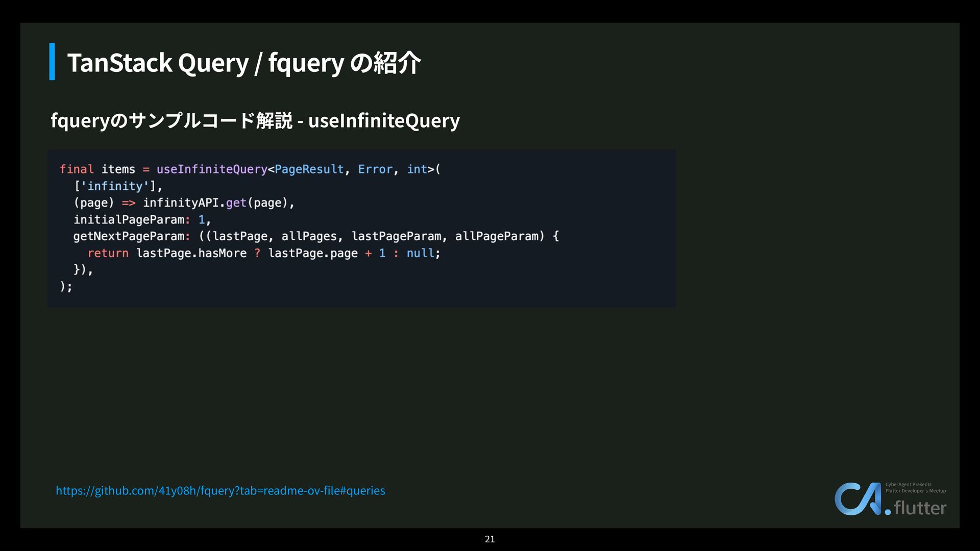Viewport: 980px width, 551px height.
Task: Click the subtitle mentioning useInfiniteQuery
Action: point(255,120)
